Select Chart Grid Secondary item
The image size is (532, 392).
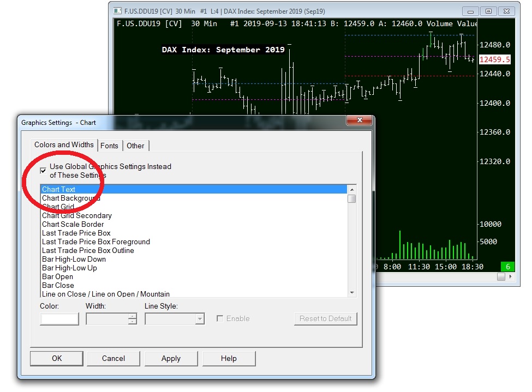[x=194, y=216]
